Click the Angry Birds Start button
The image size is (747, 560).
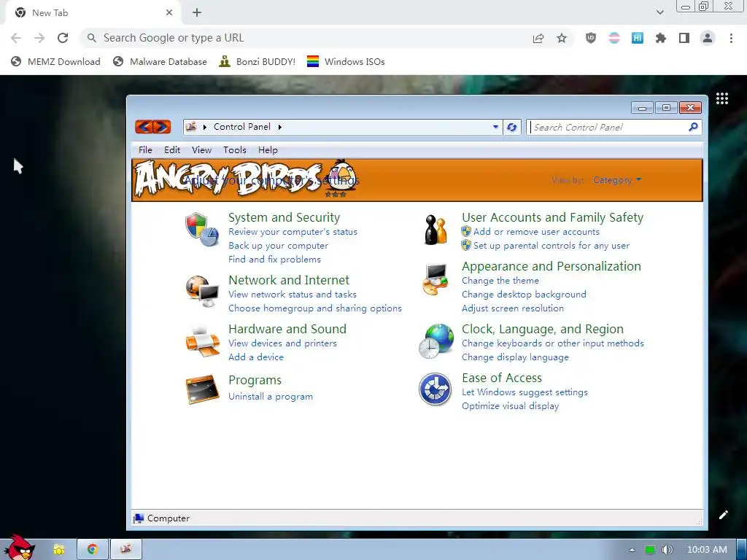click(19, 548)
